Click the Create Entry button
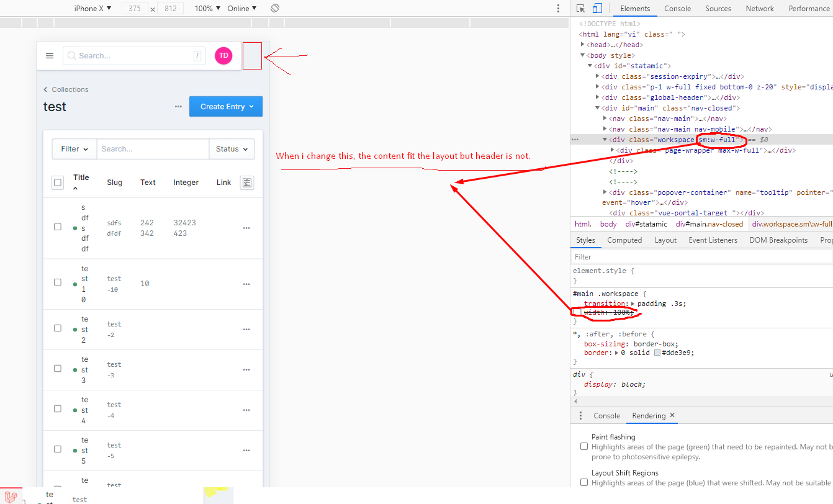This screenshot has width=833, height=504. pos(226,107)
